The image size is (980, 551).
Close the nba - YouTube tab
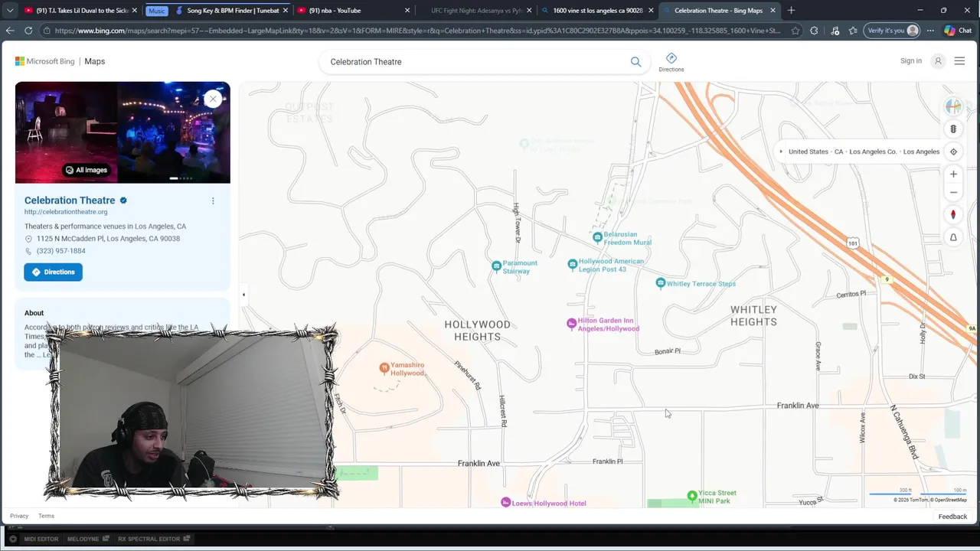[407, 11]
